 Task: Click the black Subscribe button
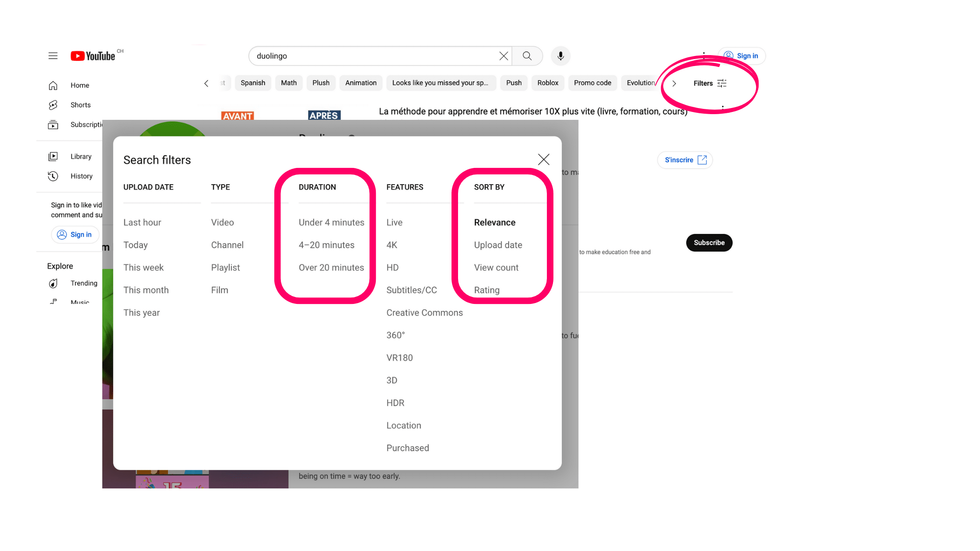tap(709, 243)
